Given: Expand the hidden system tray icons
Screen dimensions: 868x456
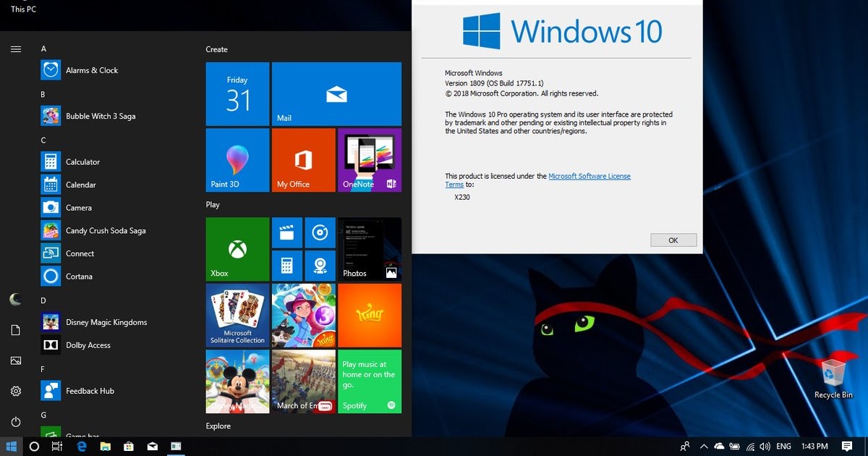Looking at the screenshot, I should point(703,447).
